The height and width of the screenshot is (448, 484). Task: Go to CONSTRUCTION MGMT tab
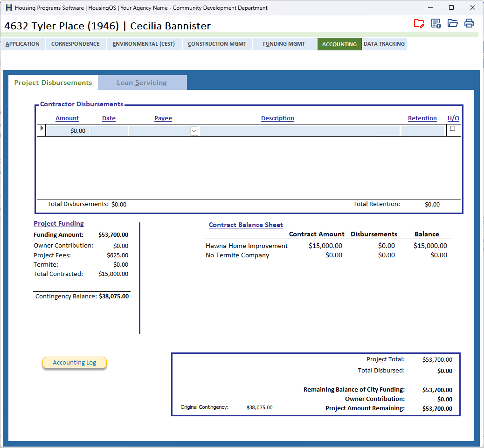[217, 44]
